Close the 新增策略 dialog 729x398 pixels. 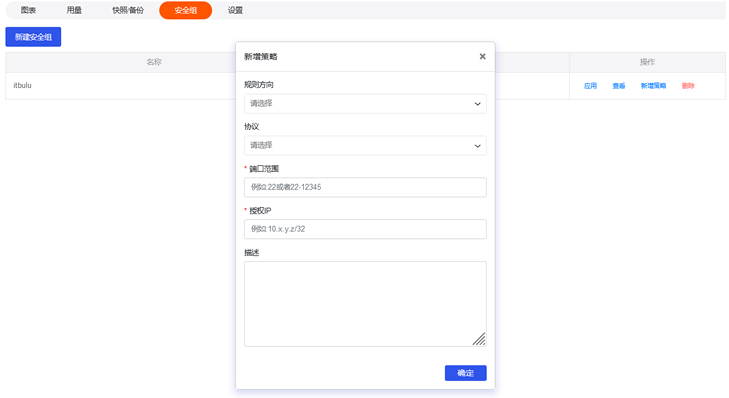coord(482,56)
